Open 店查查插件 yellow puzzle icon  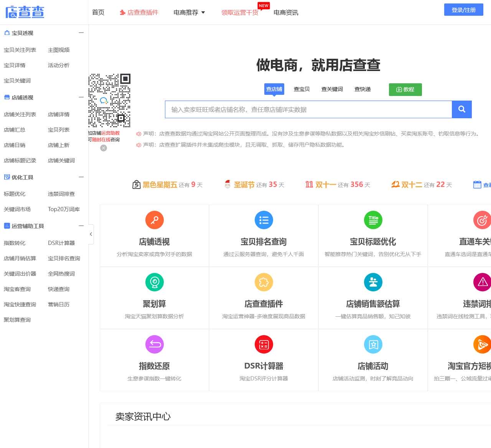point(264,282)
